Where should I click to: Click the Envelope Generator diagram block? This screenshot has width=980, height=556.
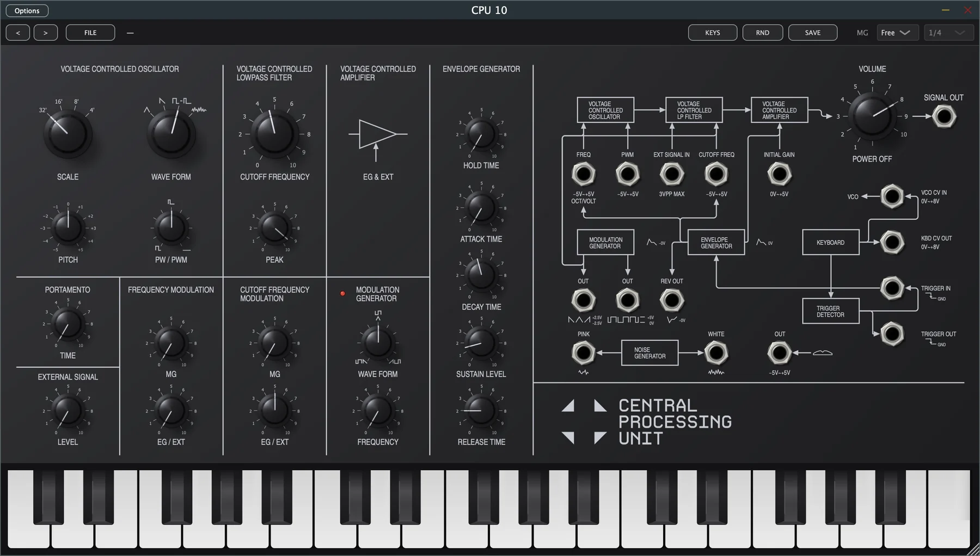[716, 243]
